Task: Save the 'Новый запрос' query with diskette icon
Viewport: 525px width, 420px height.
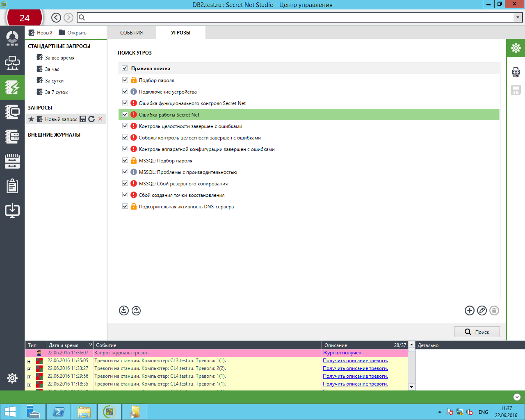Action: [x=83, y=119]
